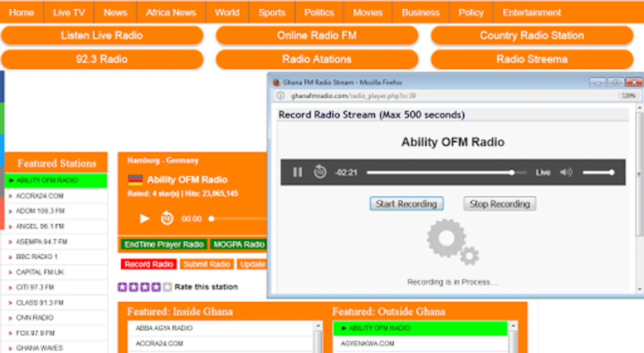The height and width of the screenshot is (353, 644).
Task: Click the main page player progress bar
Action: coord(238,218)
